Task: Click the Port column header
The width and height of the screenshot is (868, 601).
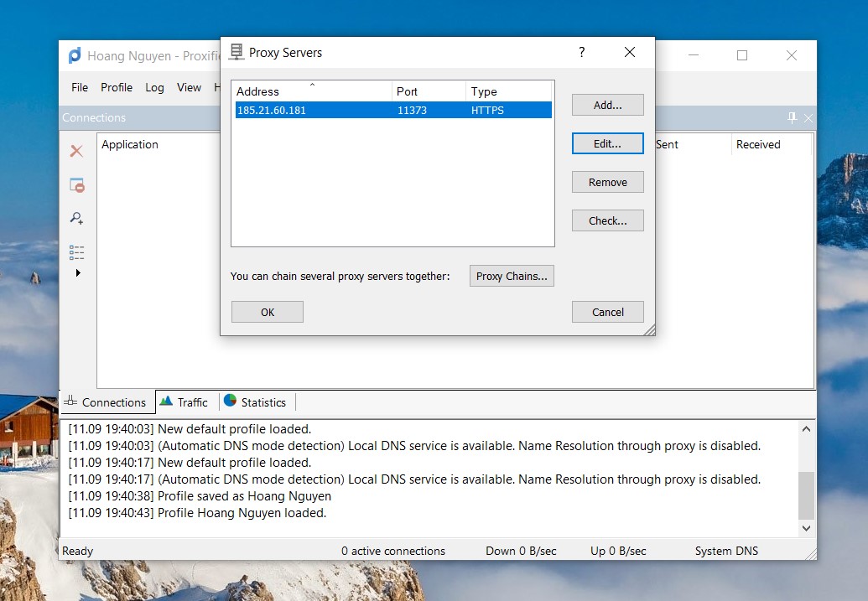Action: [x=428, y=91]
